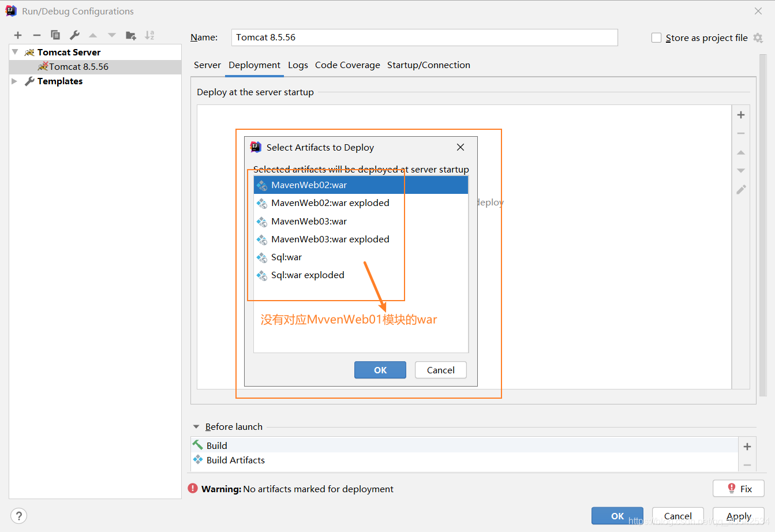Remove configuration with minus icon
The width and height of the screenshot is (775, 532).
(36, 35)
